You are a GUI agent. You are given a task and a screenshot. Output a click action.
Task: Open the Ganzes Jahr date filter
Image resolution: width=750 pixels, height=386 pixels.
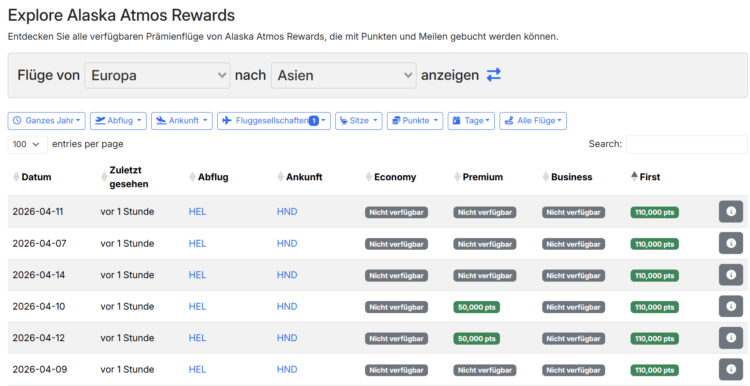(46, 121)
